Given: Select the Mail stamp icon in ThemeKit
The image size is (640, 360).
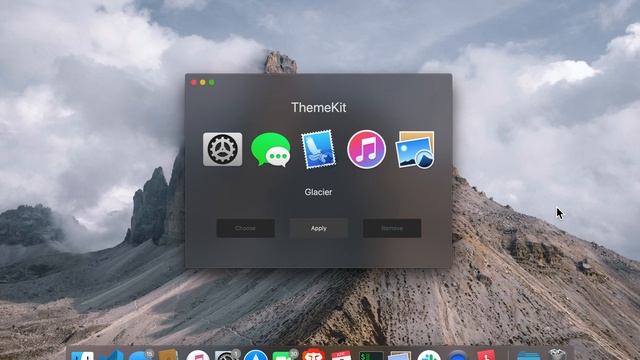Looking at the screenshot, I should coord(318,149).
